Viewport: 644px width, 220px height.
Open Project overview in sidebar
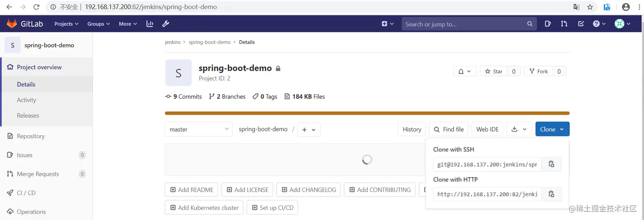(39, 67)
